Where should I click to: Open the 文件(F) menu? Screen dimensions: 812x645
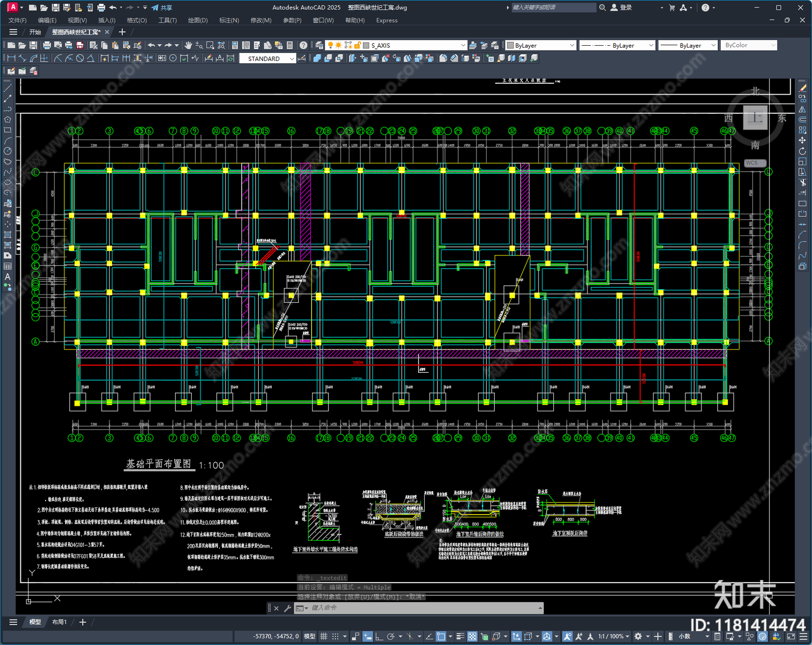tap(17, 20)
